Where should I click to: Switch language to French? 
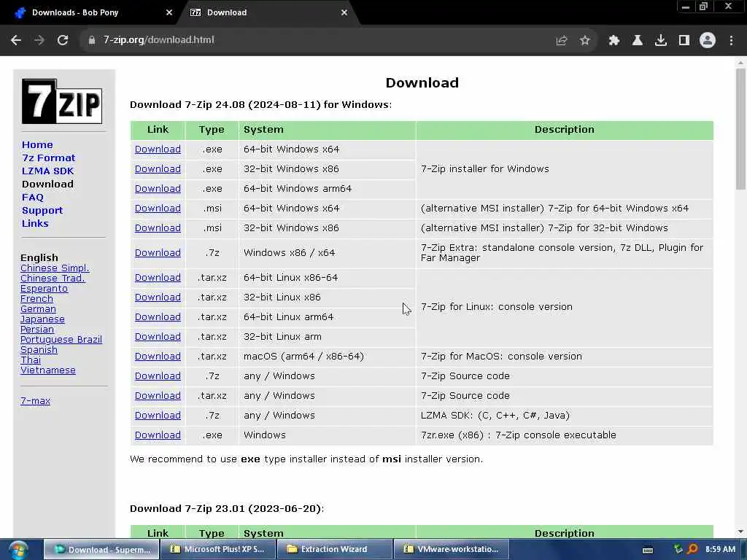tap(36, 298)
